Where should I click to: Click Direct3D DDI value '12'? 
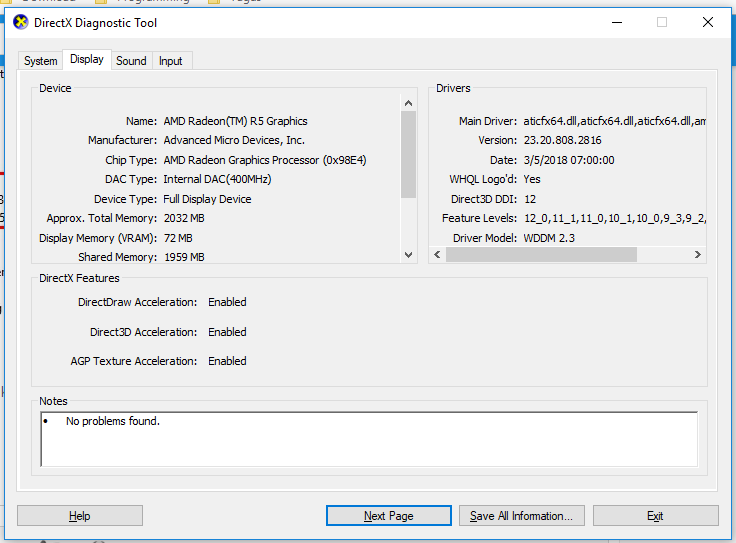tap(530, 199)
